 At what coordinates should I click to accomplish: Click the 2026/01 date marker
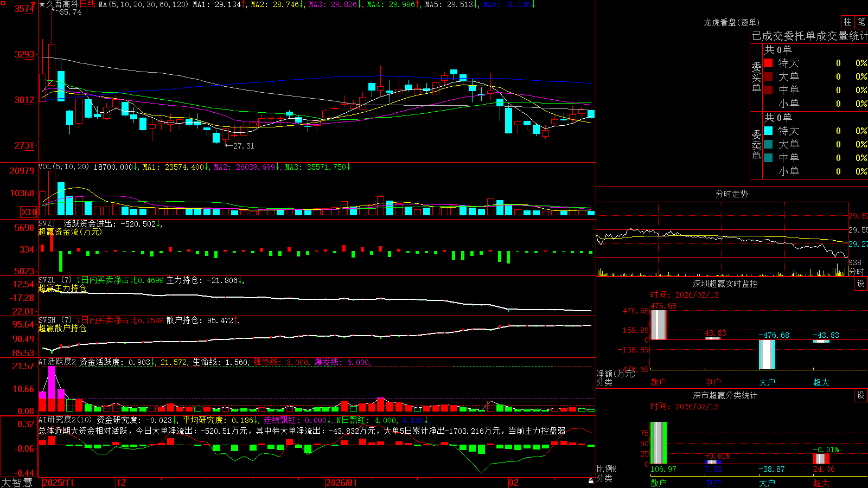click(x=341, y=483)
